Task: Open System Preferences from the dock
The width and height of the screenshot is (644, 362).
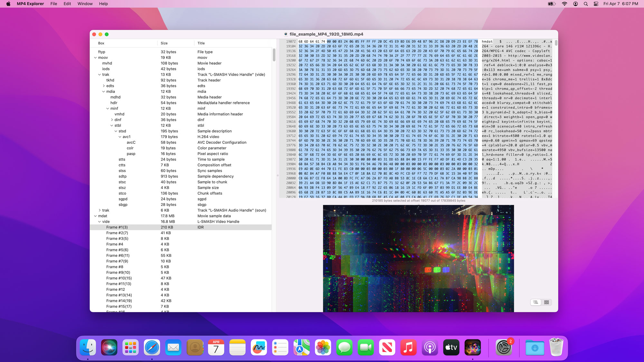Action: [x=503, y=348]
